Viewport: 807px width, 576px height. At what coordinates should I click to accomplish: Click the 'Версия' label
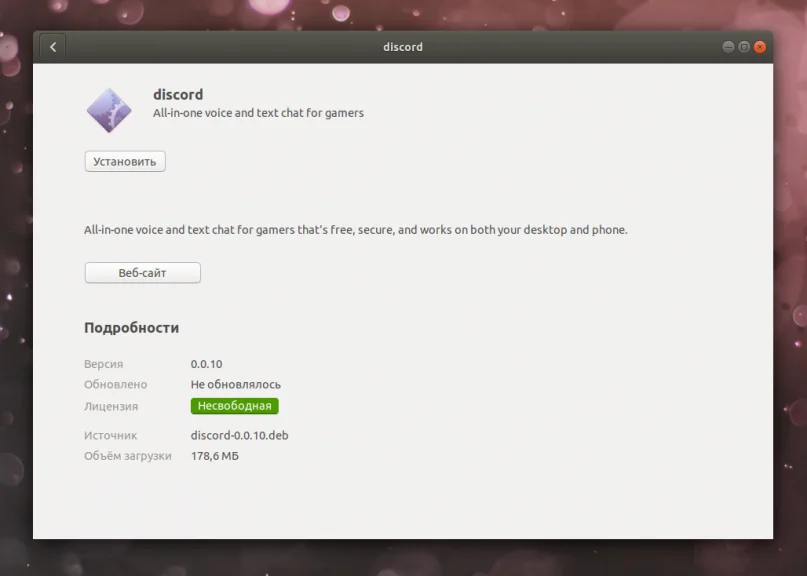[103, 364]
